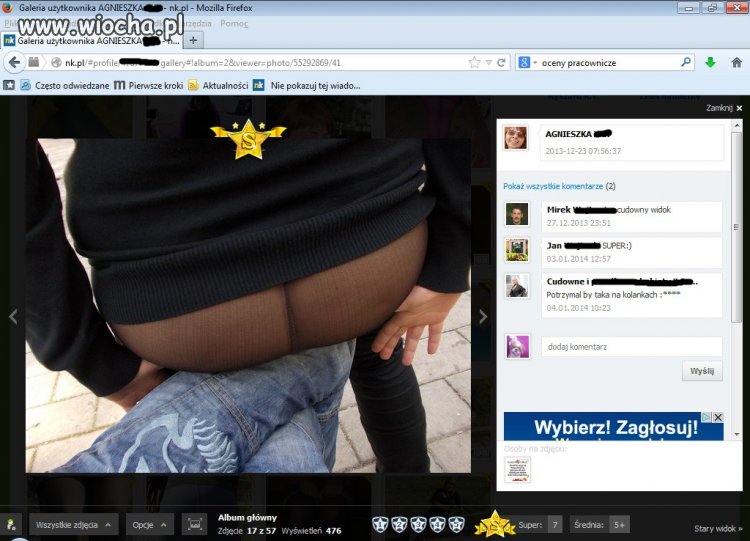Click the AdChoices icon on ad

click(x=706, y=417)
